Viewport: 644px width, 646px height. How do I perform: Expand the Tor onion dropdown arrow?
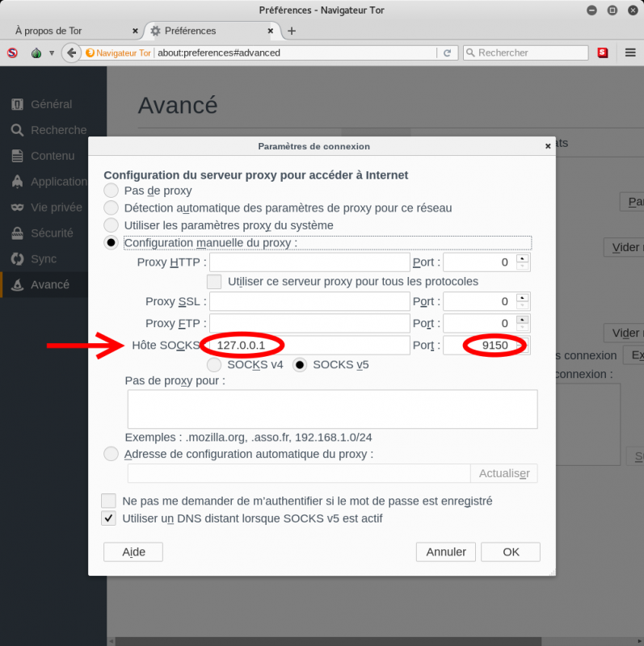click(52, 52)
